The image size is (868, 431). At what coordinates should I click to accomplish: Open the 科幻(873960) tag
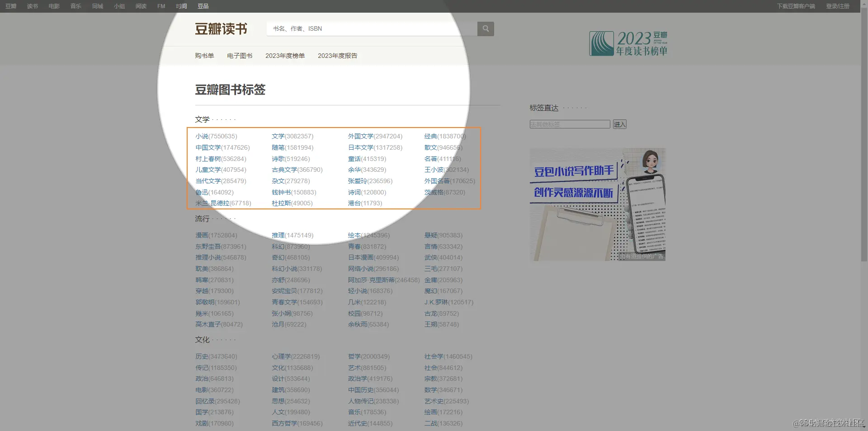coord(291,246)
